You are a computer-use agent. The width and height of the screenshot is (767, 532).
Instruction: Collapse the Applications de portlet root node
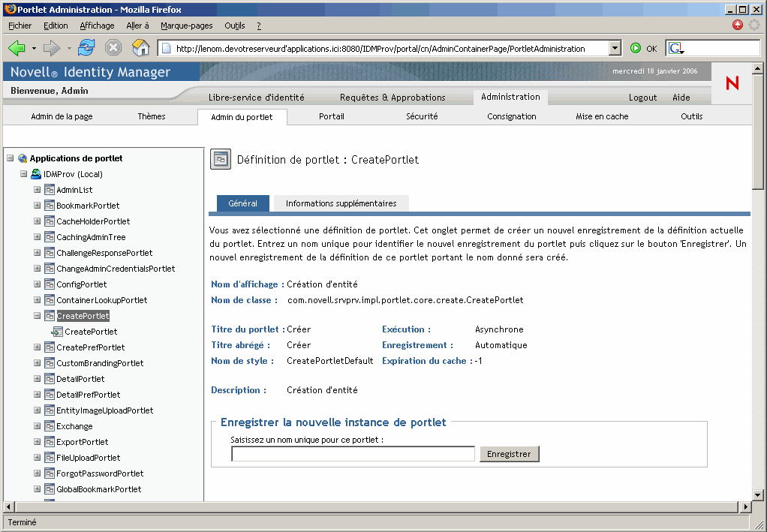click(x=11, y=158)
